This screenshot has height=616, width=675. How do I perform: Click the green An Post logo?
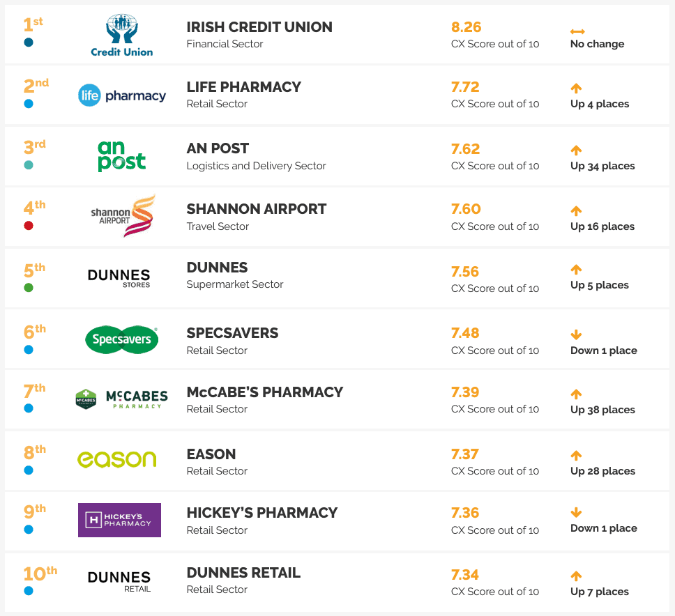click(121, 156)
